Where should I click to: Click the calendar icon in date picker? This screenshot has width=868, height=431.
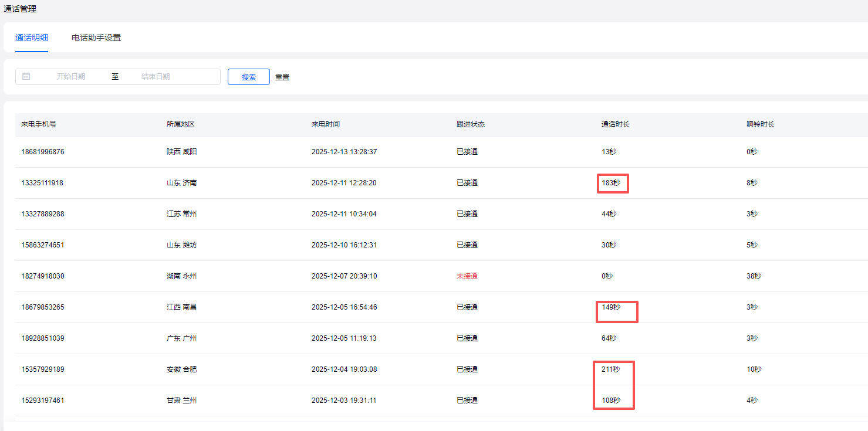click(26, 76)
